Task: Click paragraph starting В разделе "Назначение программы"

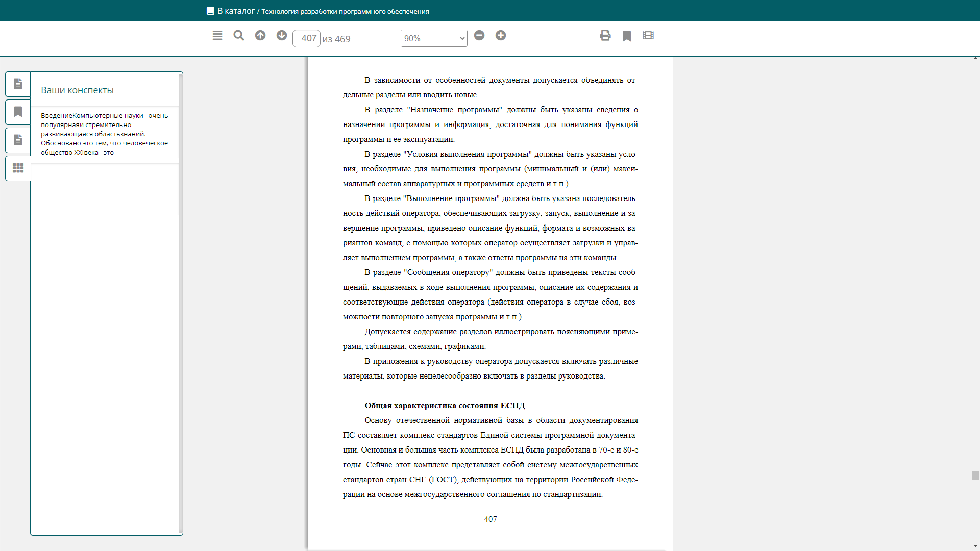Action: coord(491,124)
